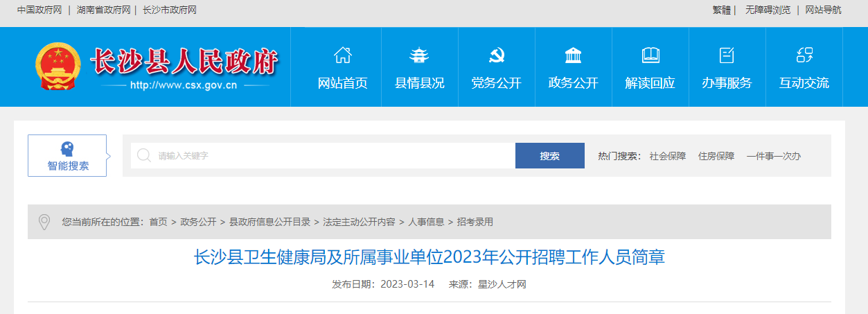Click the location pin icon in the breadcrumb bar
Viewport: 868px width, 314px height.
[x=44, y=222]
